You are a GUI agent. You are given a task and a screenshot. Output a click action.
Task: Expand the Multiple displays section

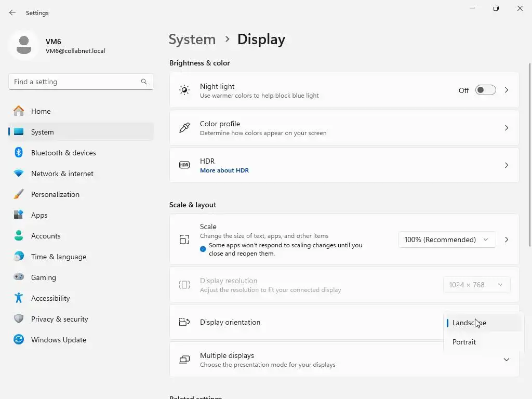[x=506, y=360]
